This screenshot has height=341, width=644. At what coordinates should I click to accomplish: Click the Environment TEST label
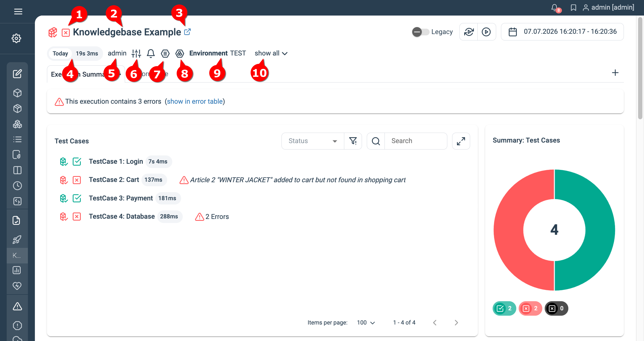217,53
